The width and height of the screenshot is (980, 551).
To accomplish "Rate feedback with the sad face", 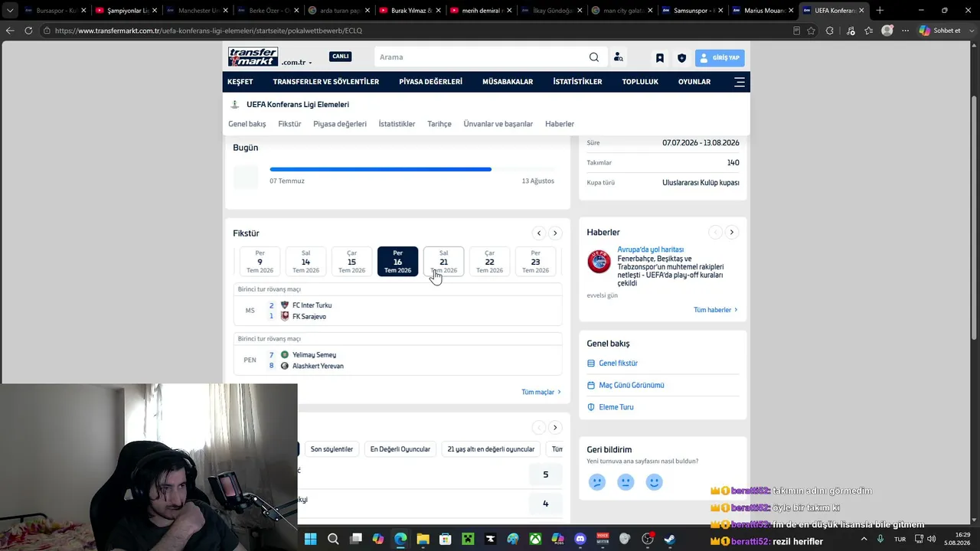I will click(597, 482).
